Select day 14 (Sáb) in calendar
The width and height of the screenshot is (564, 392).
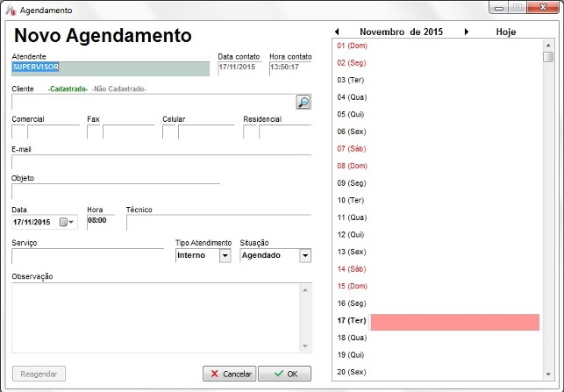[353, 268]
